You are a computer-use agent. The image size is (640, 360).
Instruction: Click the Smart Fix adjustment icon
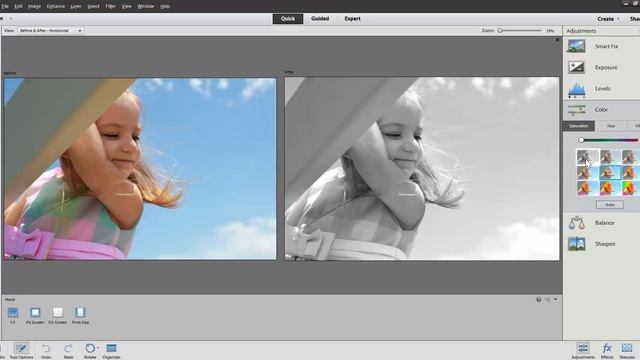576,46
